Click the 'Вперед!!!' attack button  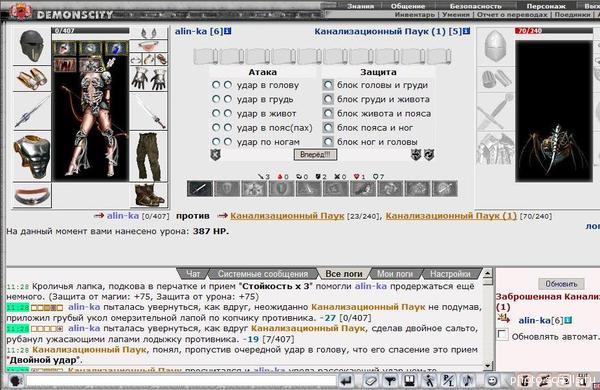pyautogui.click(x=315, y=155)
